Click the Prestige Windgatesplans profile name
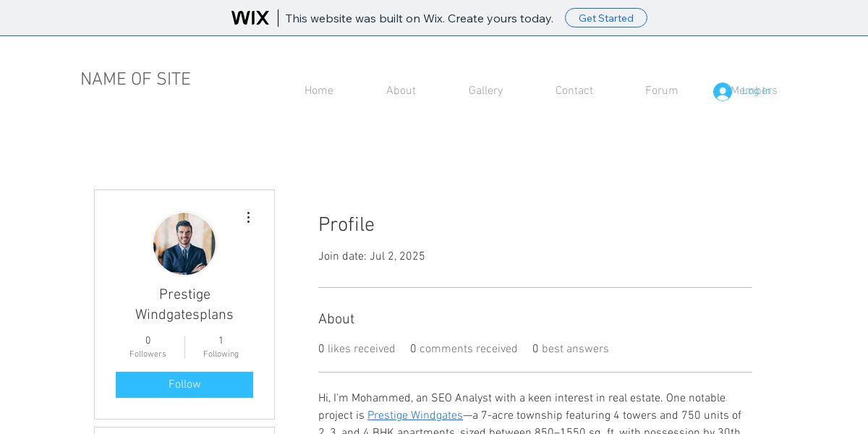 pyautogui.click(x=184, y=305)
